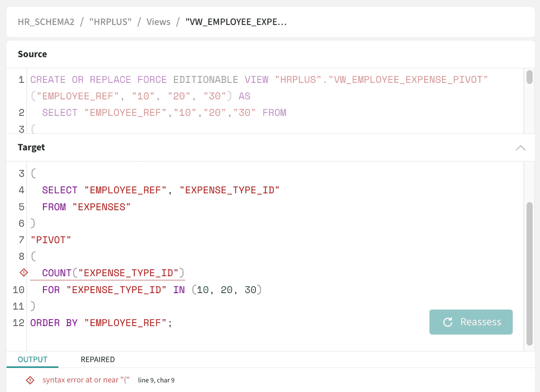Click the FROM "EXPENSES" line in Target
Viewport: 540px width, 392px height.
click(x=86, y=207)
